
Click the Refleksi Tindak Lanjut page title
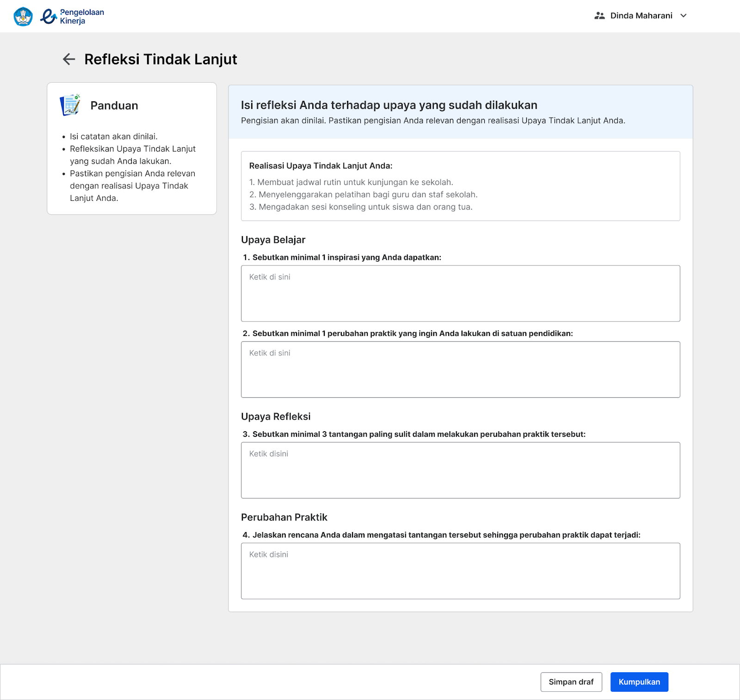click(x=160, y=59)
